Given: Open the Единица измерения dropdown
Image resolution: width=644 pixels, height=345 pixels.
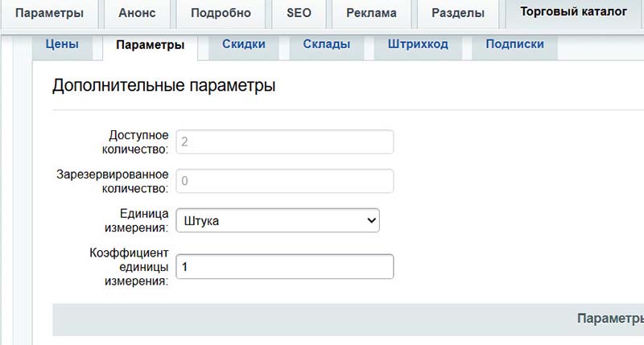Looking at the screenshot, I should tap(278, 220).
